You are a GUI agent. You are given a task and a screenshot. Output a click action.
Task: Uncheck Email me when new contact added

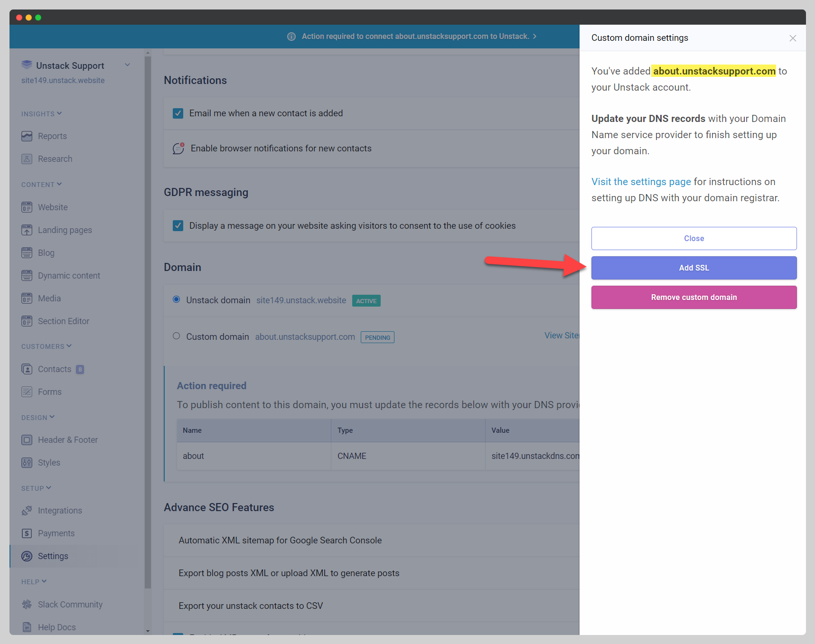coord(178,113)
